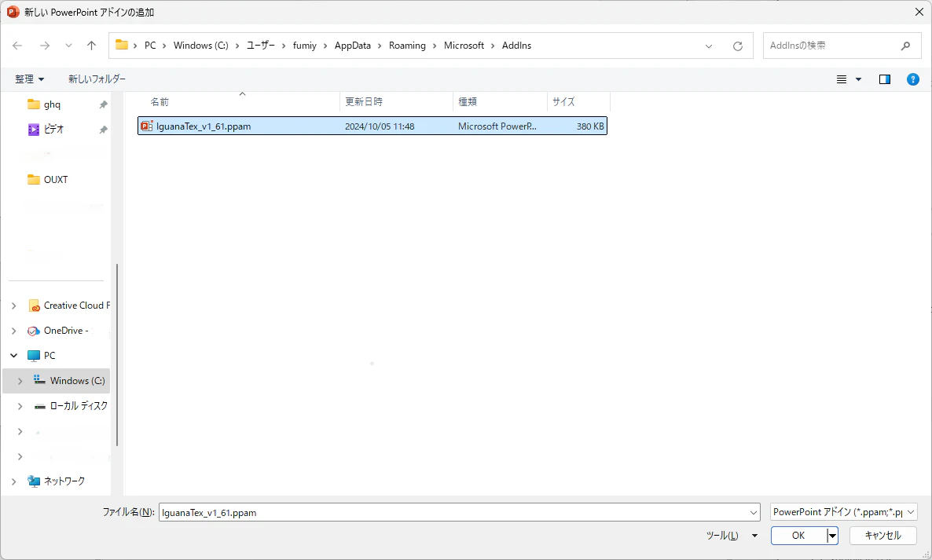Image resolution: width=932 pixels, height=560 pixels.
Task: Select OneDrive in sidebar
Action: (58, 331)
